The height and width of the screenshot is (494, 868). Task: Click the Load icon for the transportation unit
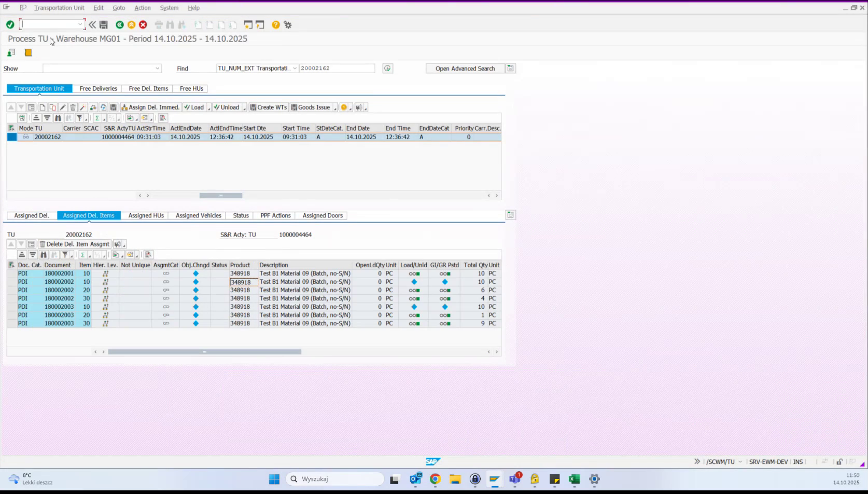click(x=194, y=107)
